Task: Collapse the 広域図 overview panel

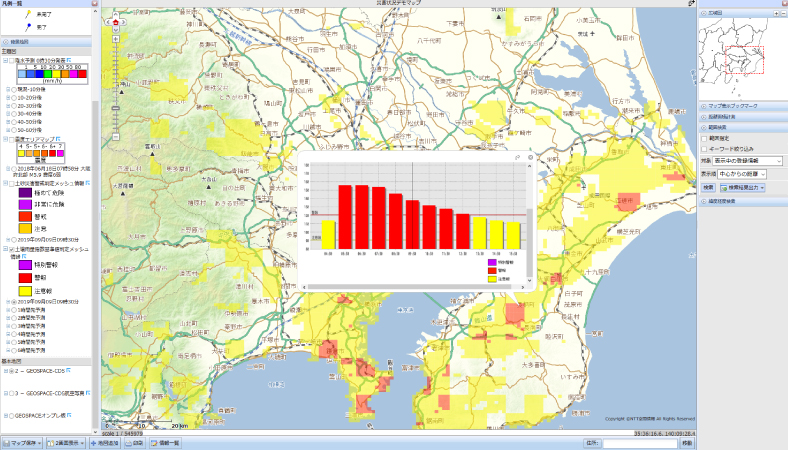Action: [704, 13]
